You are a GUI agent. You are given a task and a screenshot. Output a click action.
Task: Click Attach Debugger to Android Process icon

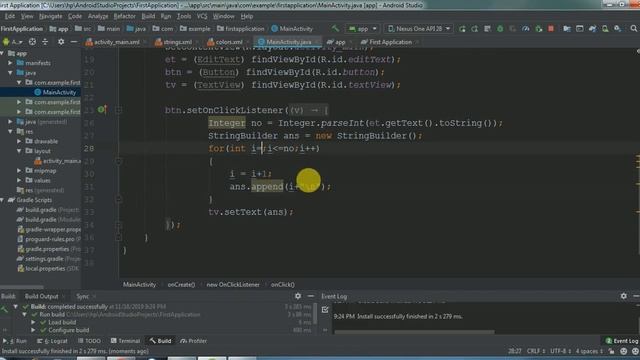pos(538,29)
